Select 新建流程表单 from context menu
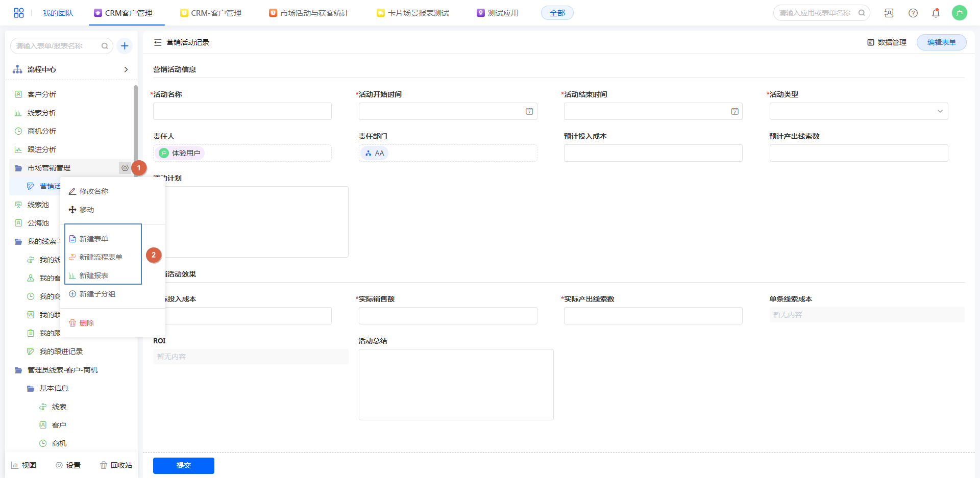 [101, 257]
